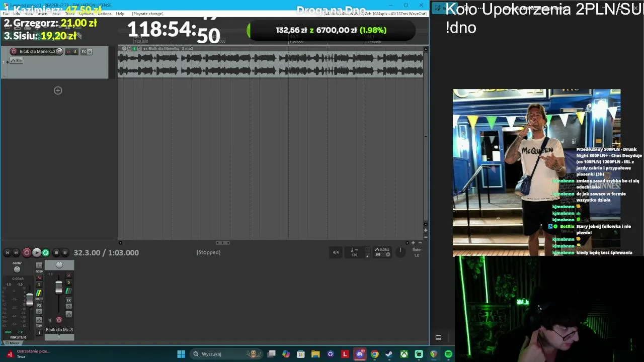Toggle FX bypass on the track panel
The width and height of the screenshot is (644, 362).
(90, 52)
